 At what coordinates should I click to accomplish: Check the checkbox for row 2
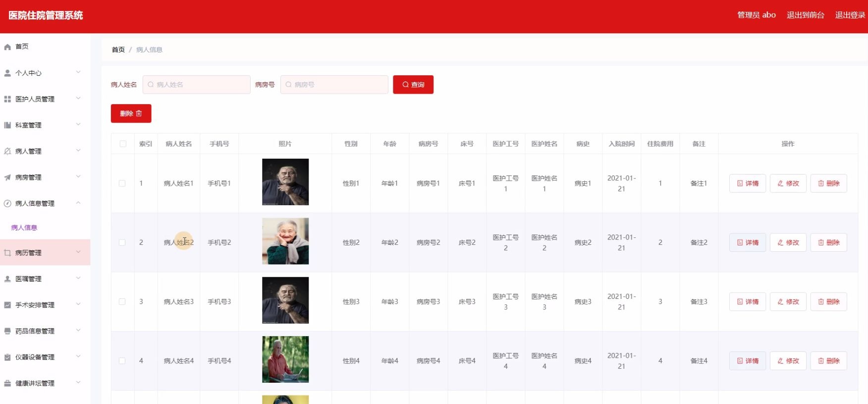[x=122, y=242]
